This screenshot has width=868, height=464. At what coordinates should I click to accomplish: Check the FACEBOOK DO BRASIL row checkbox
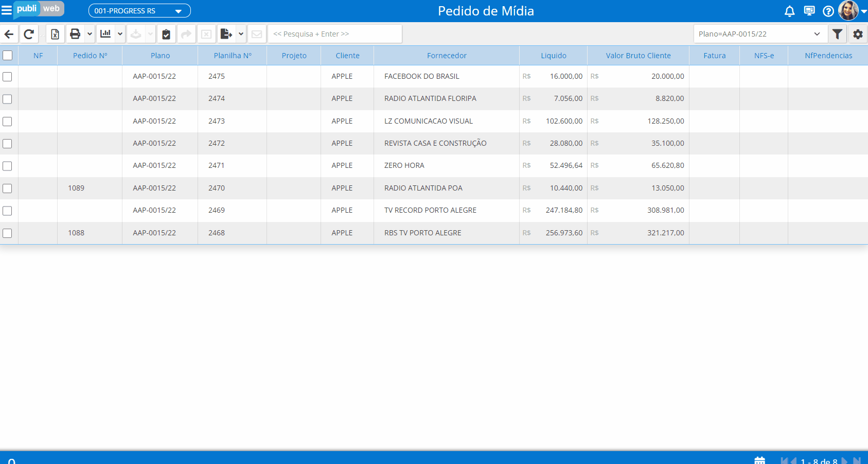pos(7,77)
